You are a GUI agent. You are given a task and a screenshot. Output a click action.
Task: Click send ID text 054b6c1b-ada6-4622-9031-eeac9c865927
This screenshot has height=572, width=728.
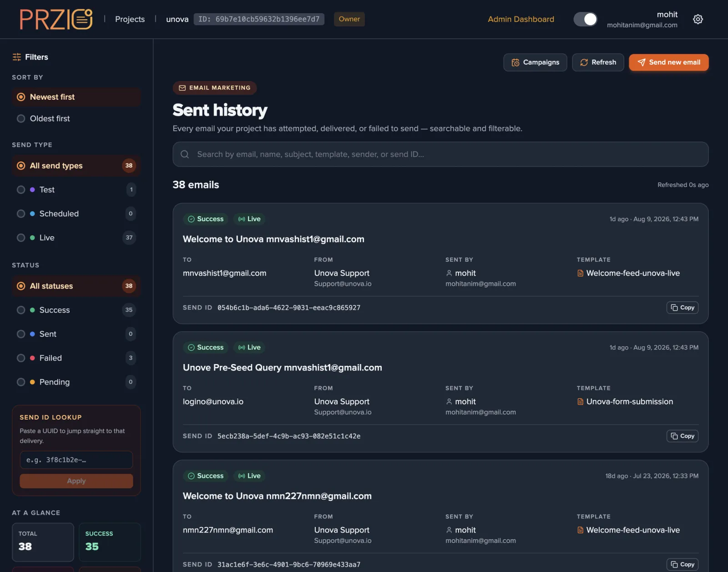tap(289, 308)
